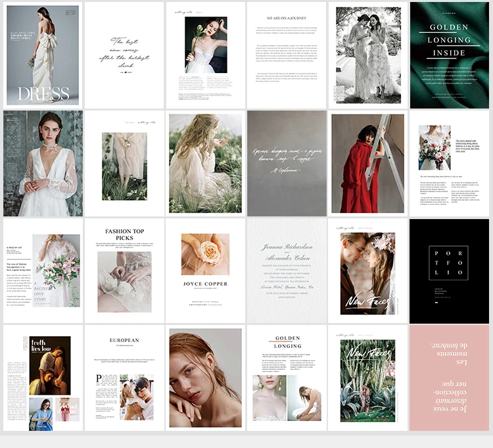Viewport: 493px width, 448px height.
Task: Select the 'FASHION TOP PICKS' layout page
Action: (x=124, y=271)
